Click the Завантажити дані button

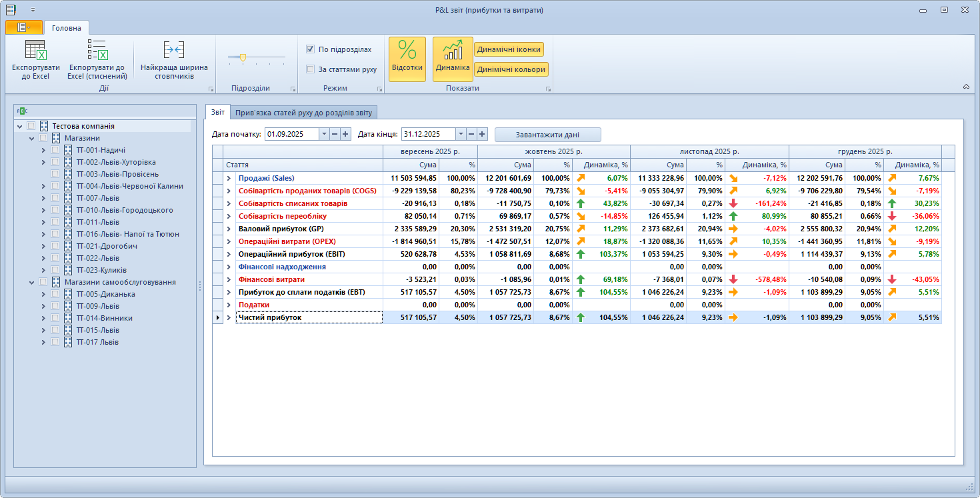547,134
